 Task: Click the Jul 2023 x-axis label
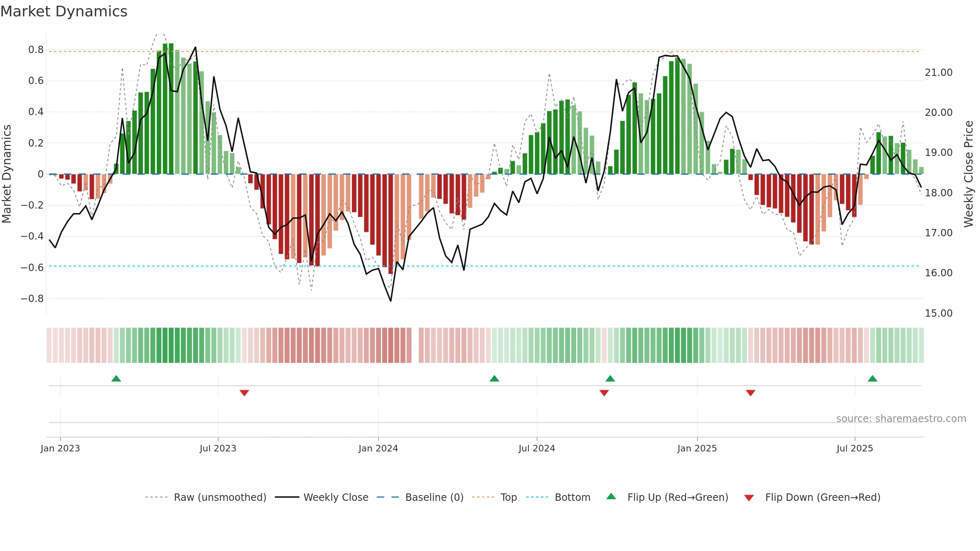coord(218,448)
